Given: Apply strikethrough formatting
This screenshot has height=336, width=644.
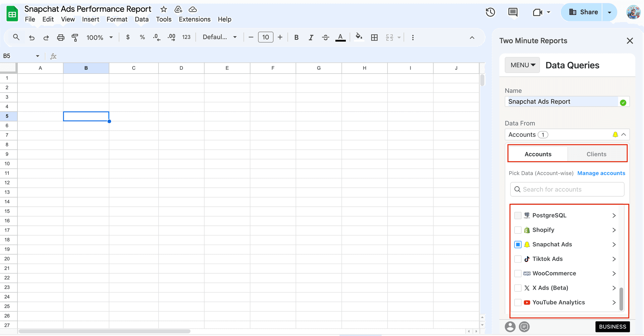Looking at the screenshot, I should [x=326, y=38].
